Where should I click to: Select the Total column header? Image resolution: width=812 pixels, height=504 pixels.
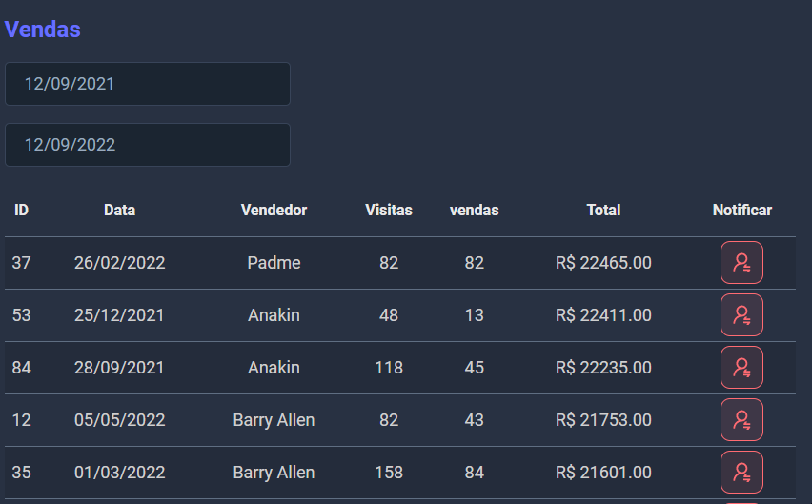[604, 211]
